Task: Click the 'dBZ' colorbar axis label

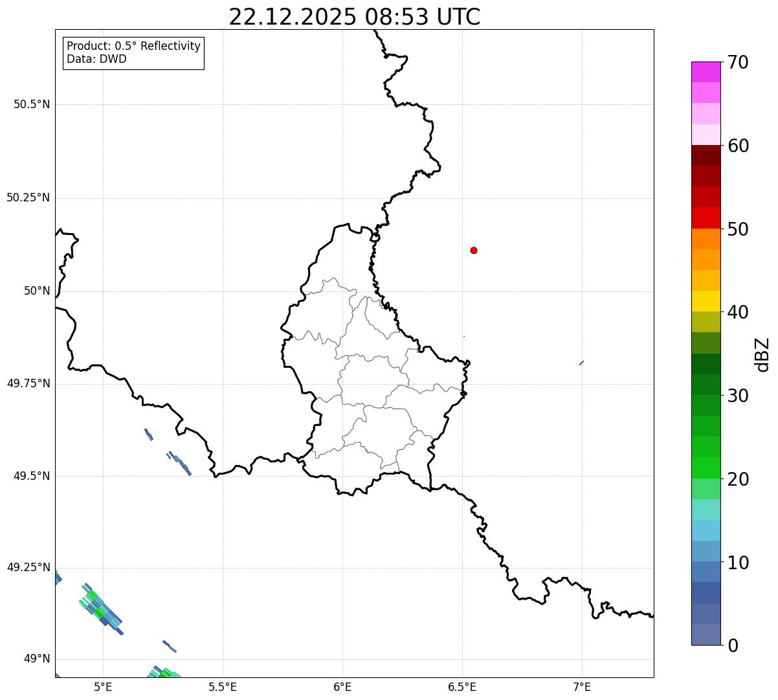Action: [763, 354]
